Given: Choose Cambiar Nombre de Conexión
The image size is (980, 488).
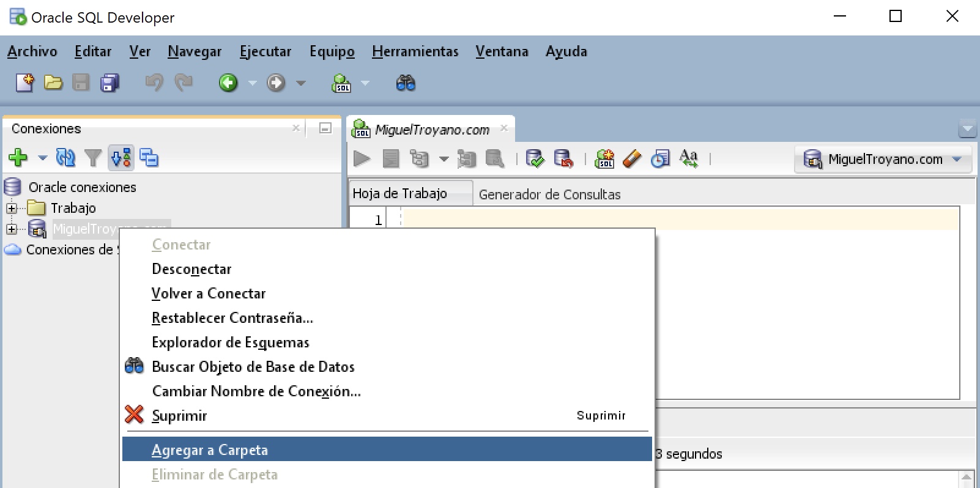Looking at the screenshot, I should click(x=388, y=391).
